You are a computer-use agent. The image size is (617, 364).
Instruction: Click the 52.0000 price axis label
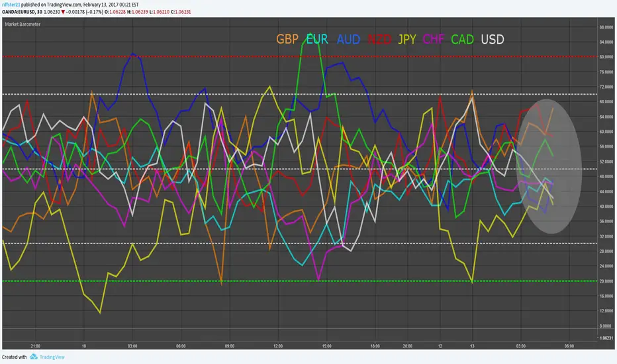click(606, 161)
